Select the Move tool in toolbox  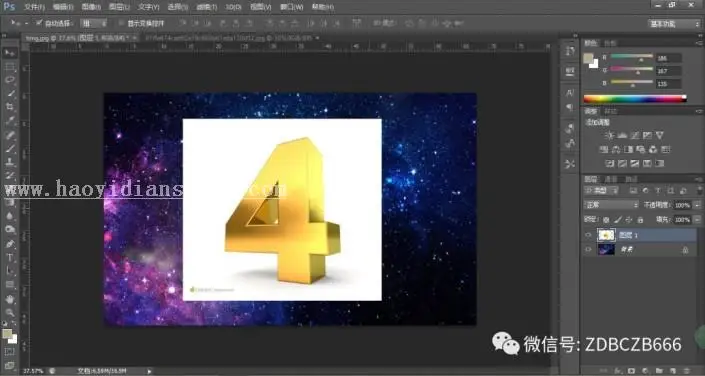pyautogui.click(x=9, y=53)
